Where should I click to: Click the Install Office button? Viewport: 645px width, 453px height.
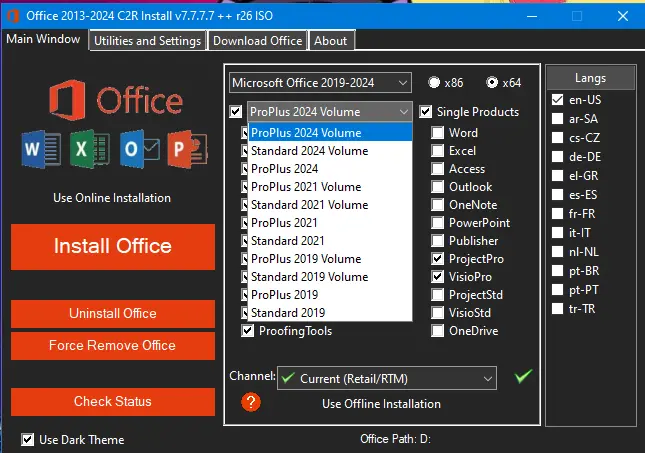pyautogui.click(x=113, y=247)
